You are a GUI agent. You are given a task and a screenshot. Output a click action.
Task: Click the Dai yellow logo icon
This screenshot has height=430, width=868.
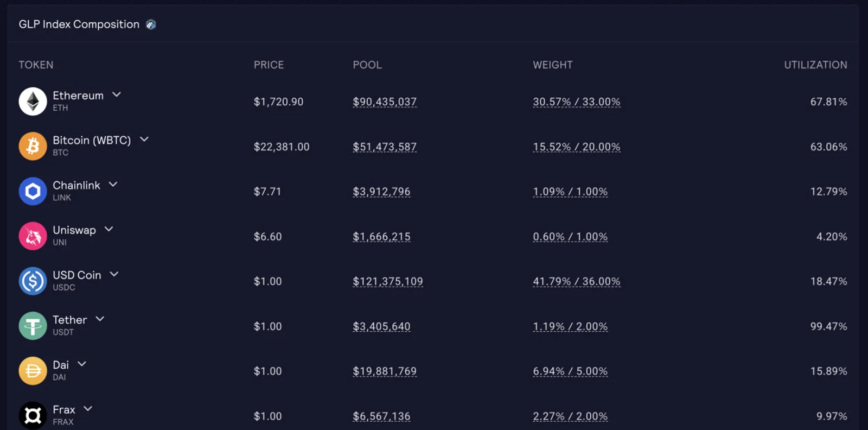(x=33, y=371)
